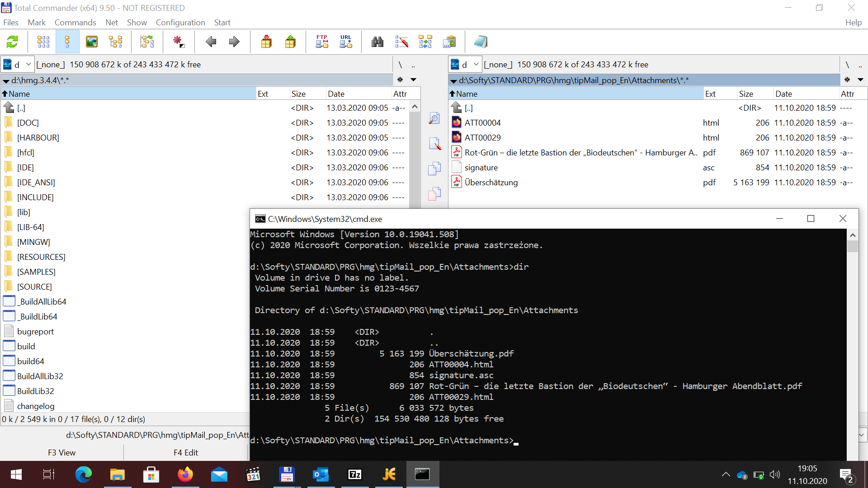Go back with left arrow icon
The height and width of the screenshot is (488, 868).
pos(211,42)
